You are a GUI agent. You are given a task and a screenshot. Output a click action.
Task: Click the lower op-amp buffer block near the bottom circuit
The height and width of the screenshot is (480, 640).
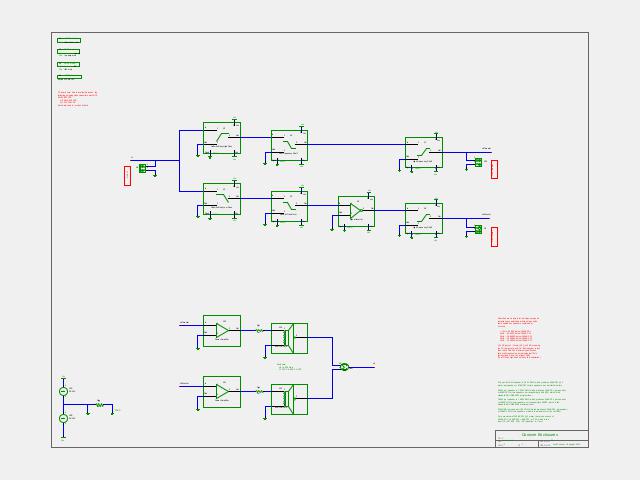[222, 392]
